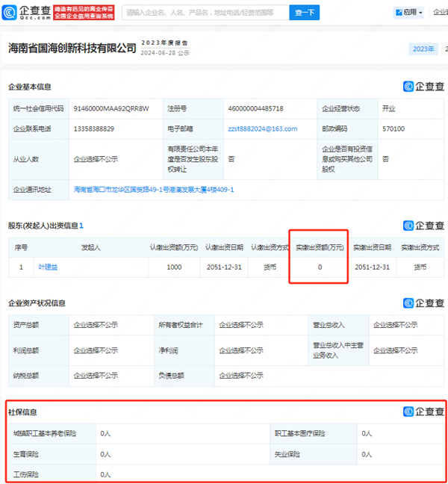The height and width of the screenshot is (484, 448).
Task: Click the red slogan banner next to the logo
Action: click(x=85, y=12)
